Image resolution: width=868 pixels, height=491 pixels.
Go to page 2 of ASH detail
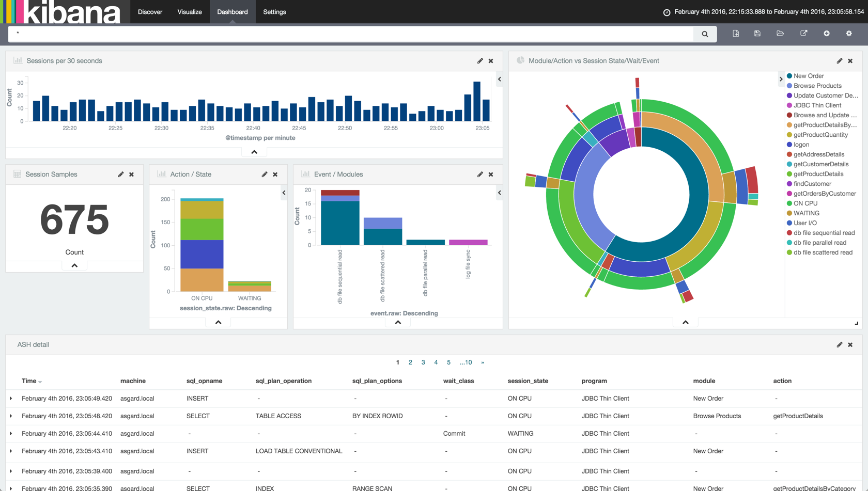coord(410,362)
